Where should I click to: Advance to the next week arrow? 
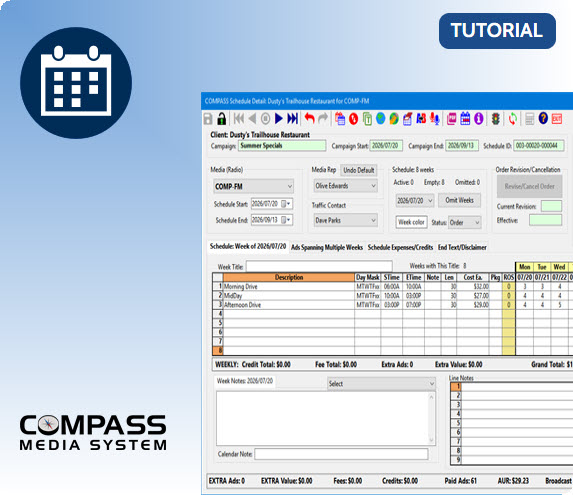(x=279, y=118)
